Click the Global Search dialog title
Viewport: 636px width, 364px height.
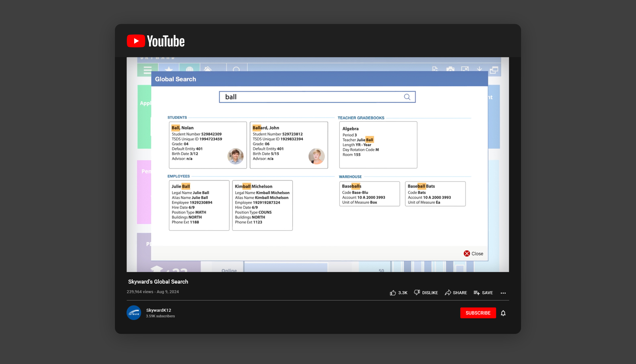176,79
